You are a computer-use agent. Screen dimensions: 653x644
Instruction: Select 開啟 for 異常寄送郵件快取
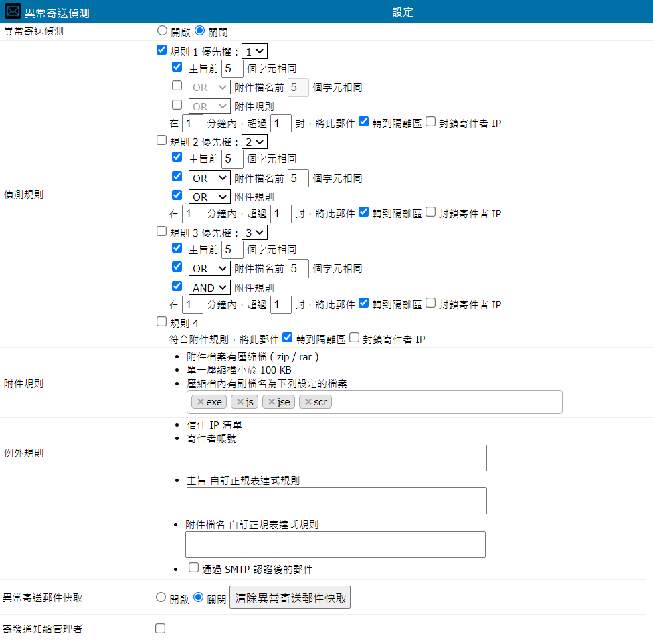(x=161, y=597)
